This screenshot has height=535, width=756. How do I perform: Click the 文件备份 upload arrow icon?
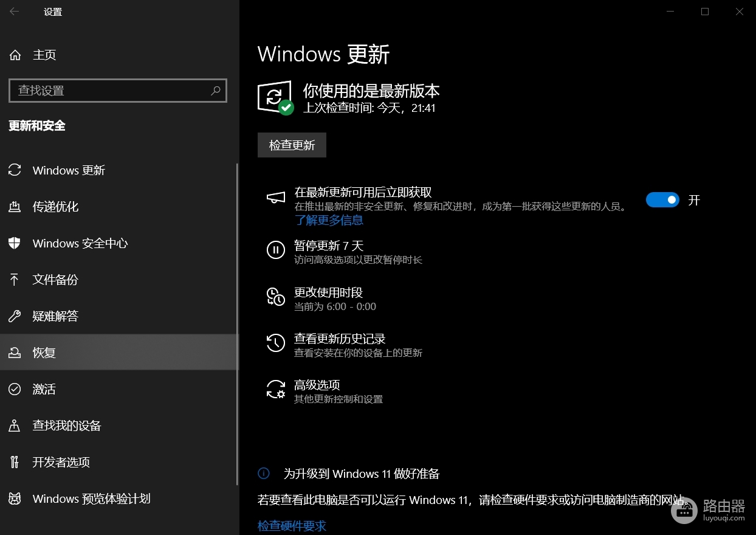point(15,280)
